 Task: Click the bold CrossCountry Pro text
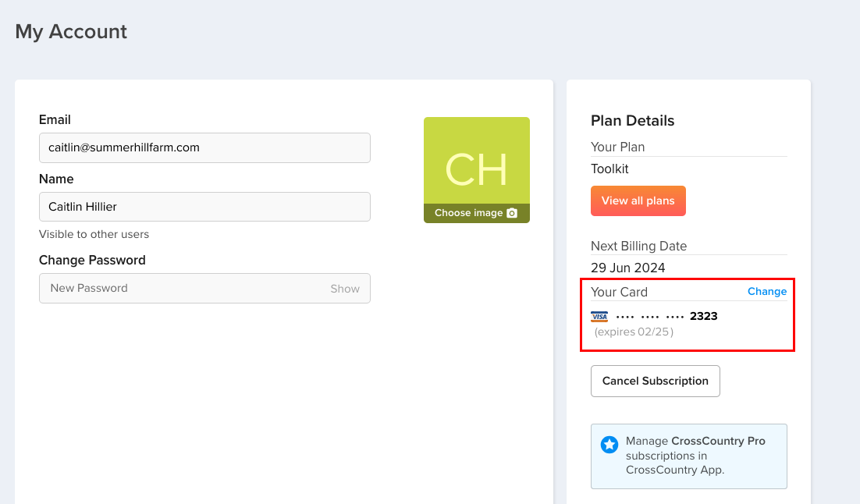coord(718,441)
